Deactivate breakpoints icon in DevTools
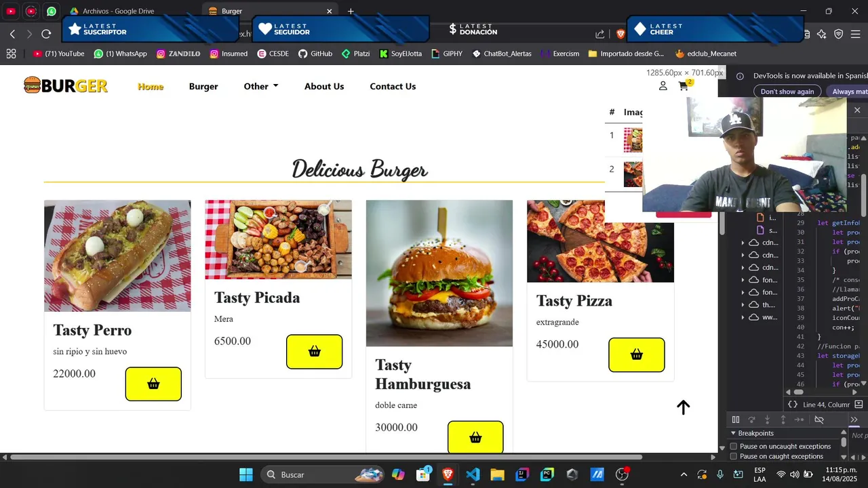 [819, 420]
